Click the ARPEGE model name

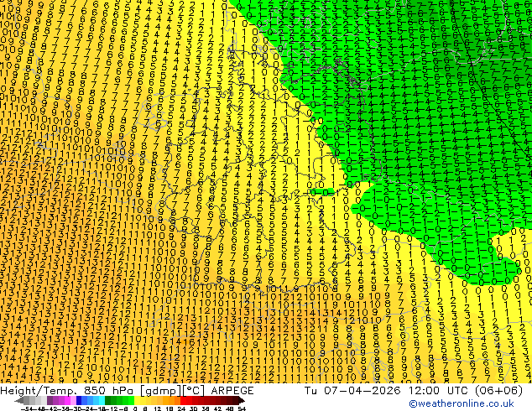coord(232,391)
